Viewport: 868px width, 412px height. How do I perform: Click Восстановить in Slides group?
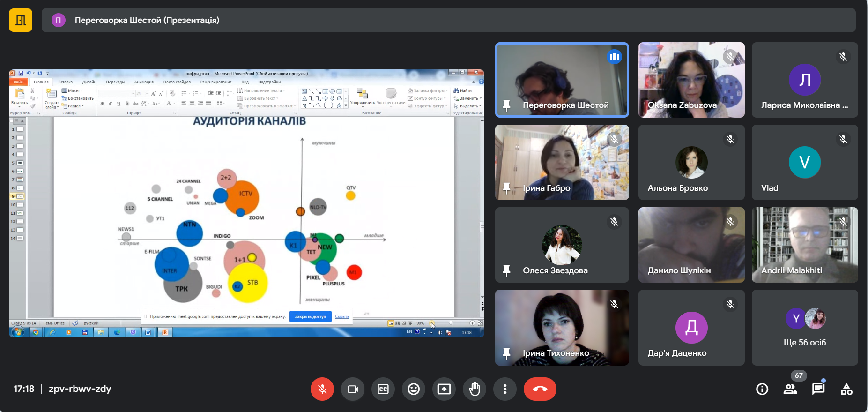pyautogui.click(x=78, y=98)
